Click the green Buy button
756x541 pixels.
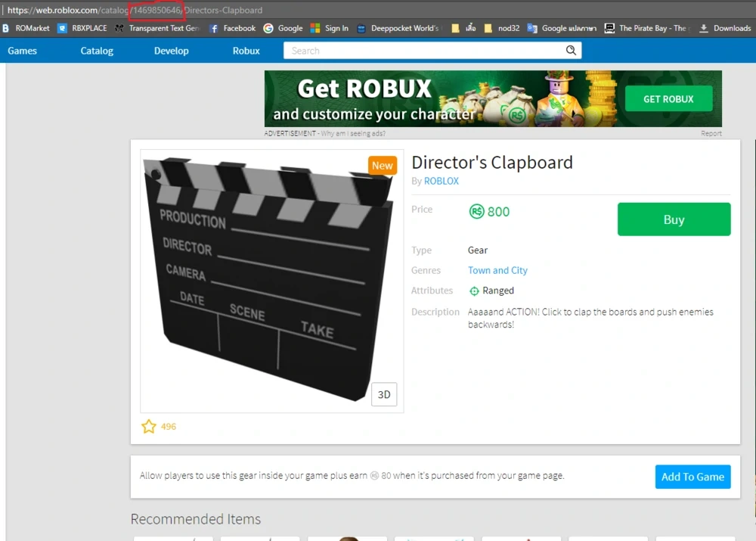674,219
